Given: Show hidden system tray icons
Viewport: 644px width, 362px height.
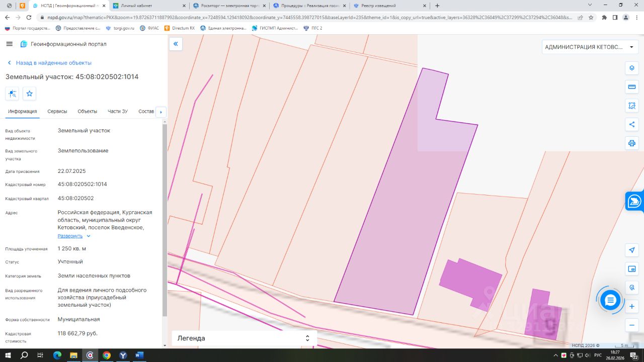Looking at the screenshot, I should [x=556, y=355].
